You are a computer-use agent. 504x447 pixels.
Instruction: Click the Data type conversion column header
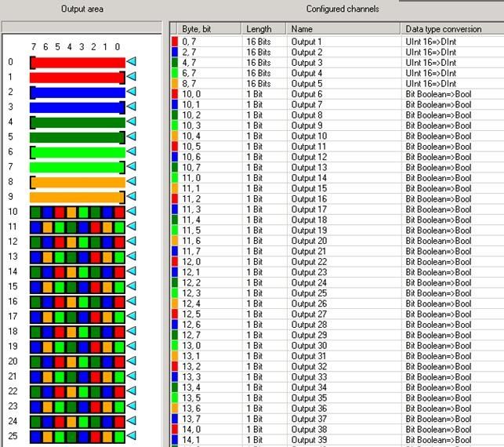[x=452, y=29]
